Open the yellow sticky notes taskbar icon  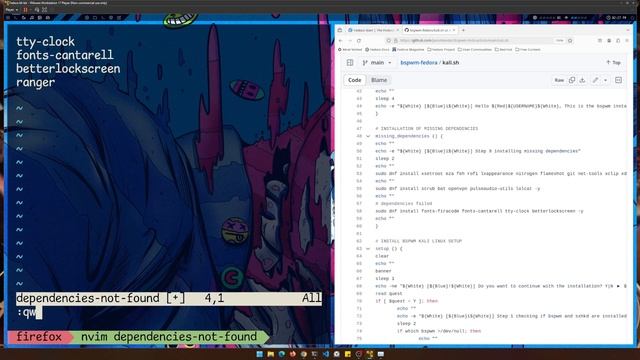pos(348,354)
